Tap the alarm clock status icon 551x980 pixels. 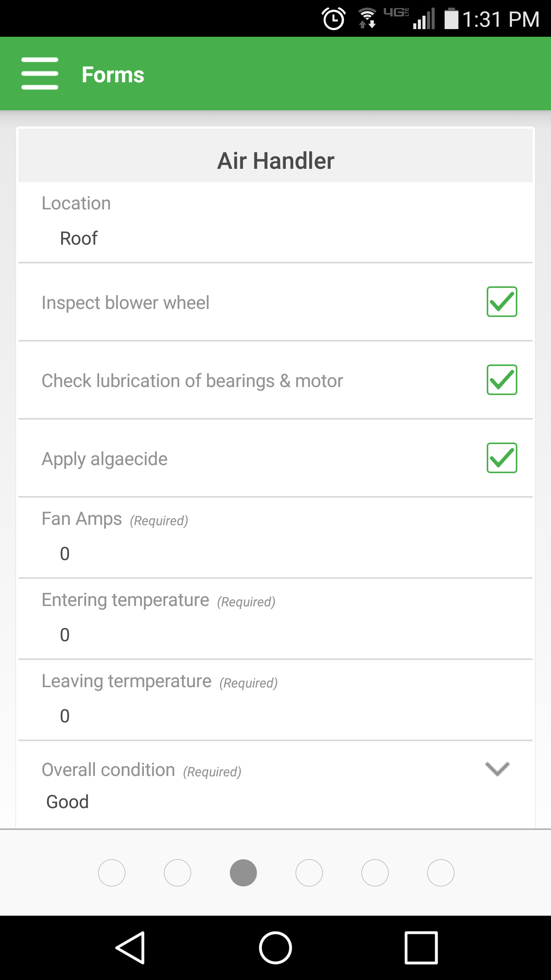(x=334, y=18)
